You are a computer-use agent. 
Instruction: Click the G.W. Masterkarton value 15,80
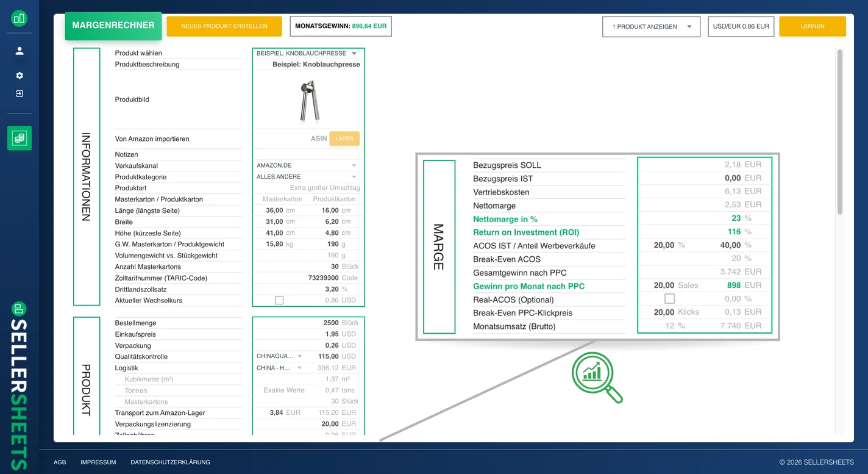(x=274, y=244)
